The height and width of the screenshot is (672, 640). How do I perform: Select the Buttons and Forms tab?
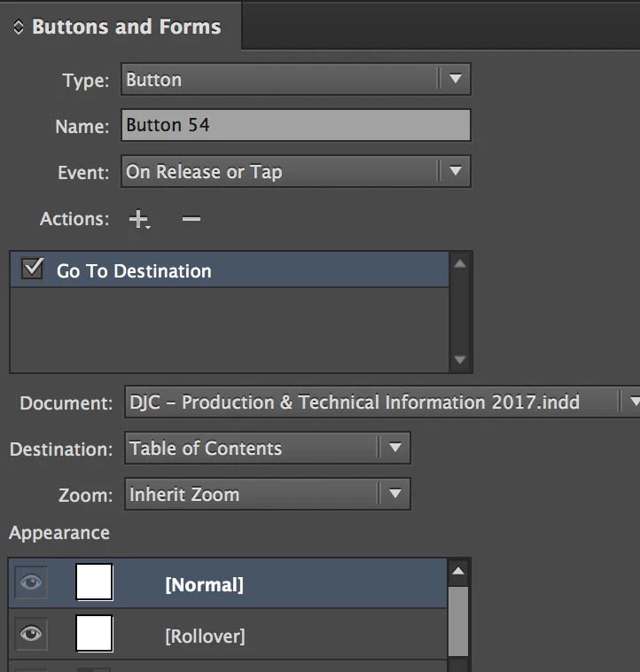click(x=126, y=27)
